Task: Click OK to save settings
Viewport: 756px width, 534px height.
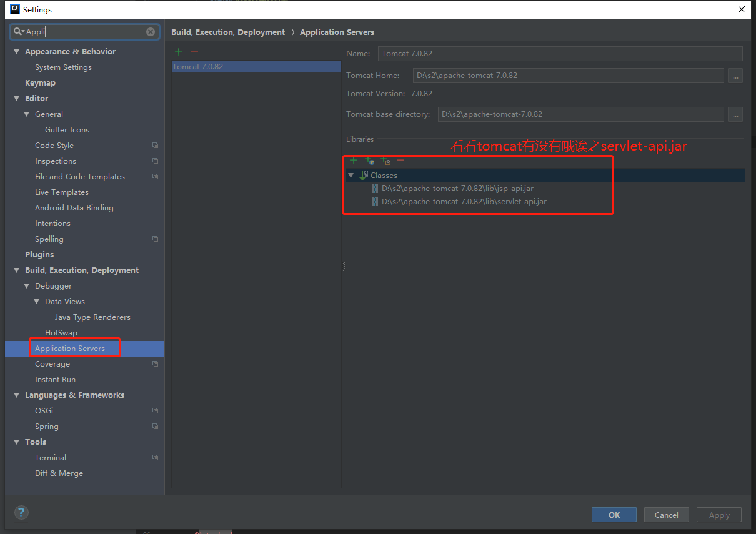Action: [x=614, y=515]
